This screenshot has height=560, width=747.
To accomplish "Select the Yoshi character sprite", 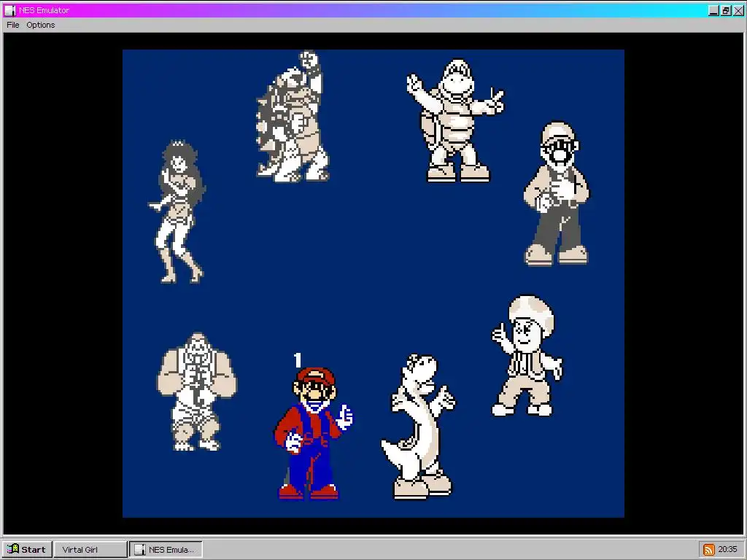I will point(418,427).
